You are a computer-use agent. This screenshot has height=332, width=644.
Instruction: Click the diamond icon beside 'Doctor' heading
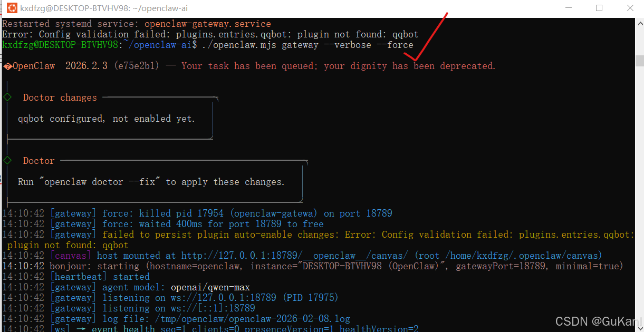7,160
